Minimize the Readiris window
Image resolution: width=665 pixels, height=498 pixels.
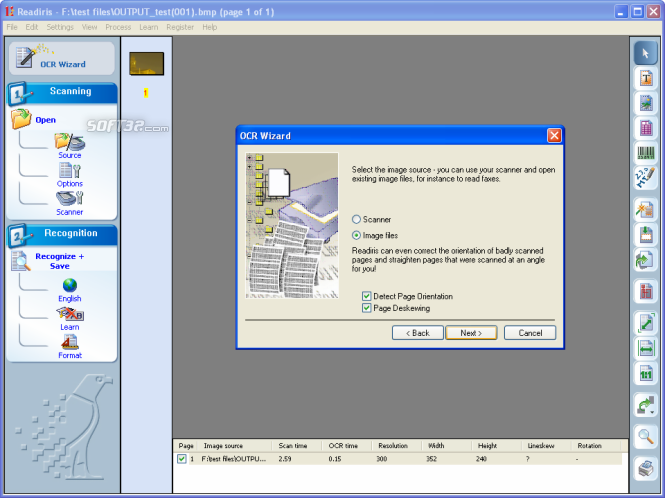621,11
